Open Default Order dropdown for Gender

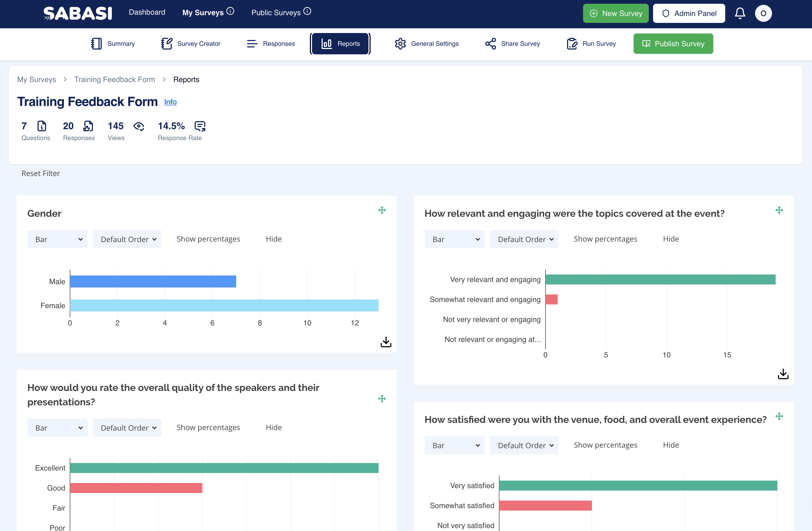click(x=127, y=239)
